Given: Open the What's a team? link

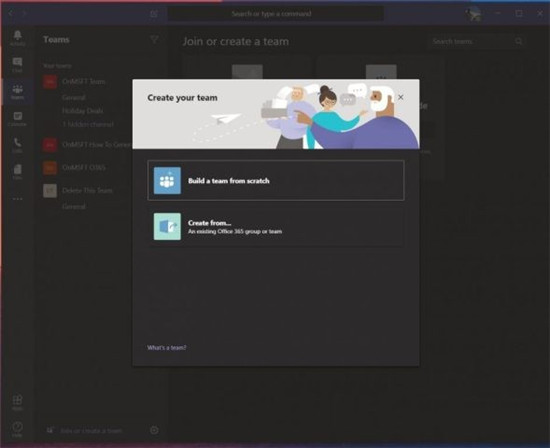Looking at the screenshot, I should click(167, 347).
